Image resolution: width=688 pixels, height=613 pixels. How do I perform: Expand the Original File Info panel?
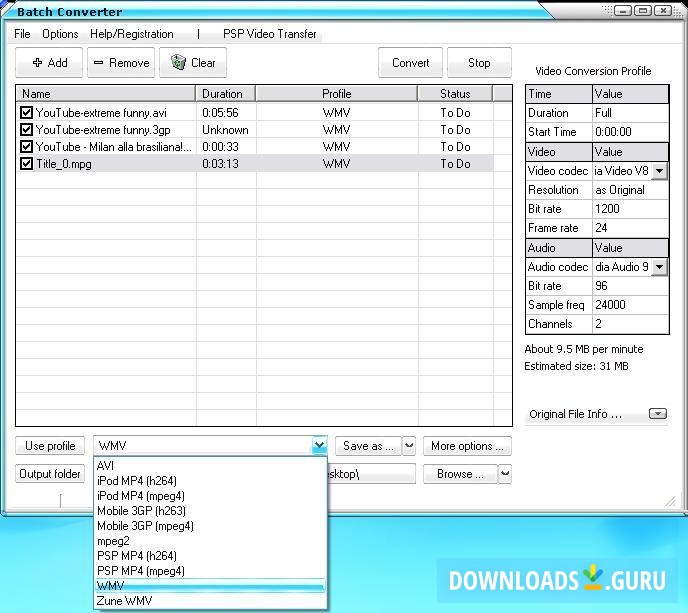coord(657,414)
